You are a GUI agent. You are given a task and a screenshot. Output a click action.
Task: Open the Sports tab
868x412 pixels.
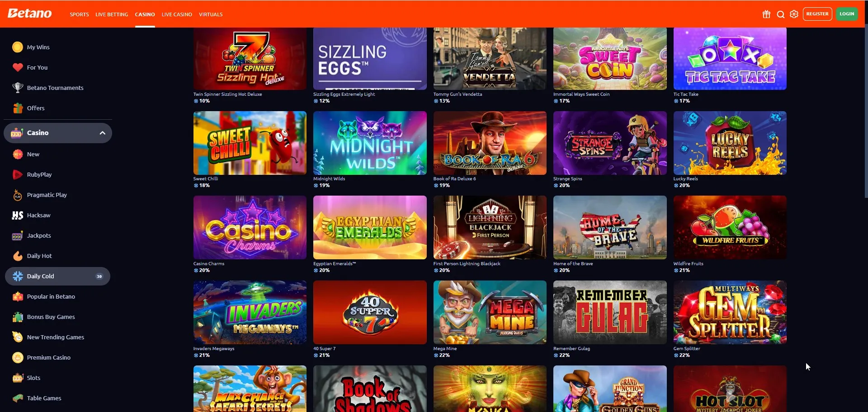point(79,14)
